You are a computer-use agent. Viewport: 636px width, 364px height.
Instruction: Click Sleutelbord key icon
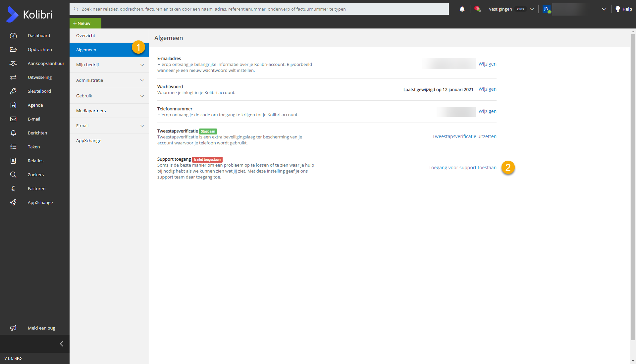pos(13,91)
